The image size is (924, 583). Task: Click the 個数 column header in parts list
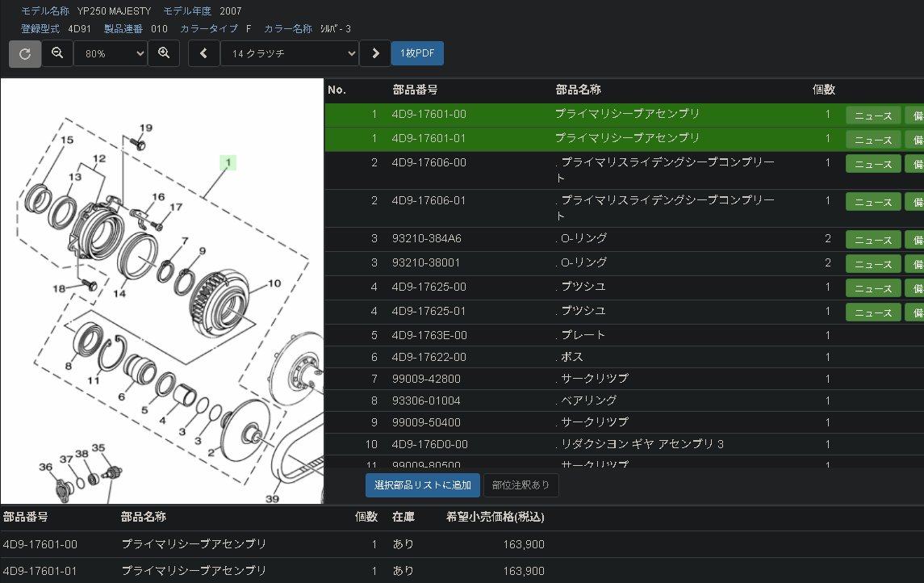tap(823, 90)
